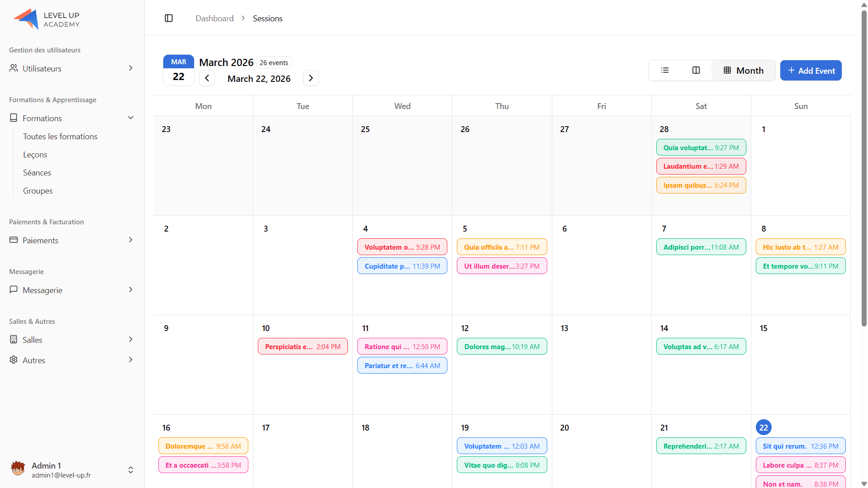Go to Dashboard breadcrumb link
Image resolution: width=868 pixels, height=488 pixels.
214,19
